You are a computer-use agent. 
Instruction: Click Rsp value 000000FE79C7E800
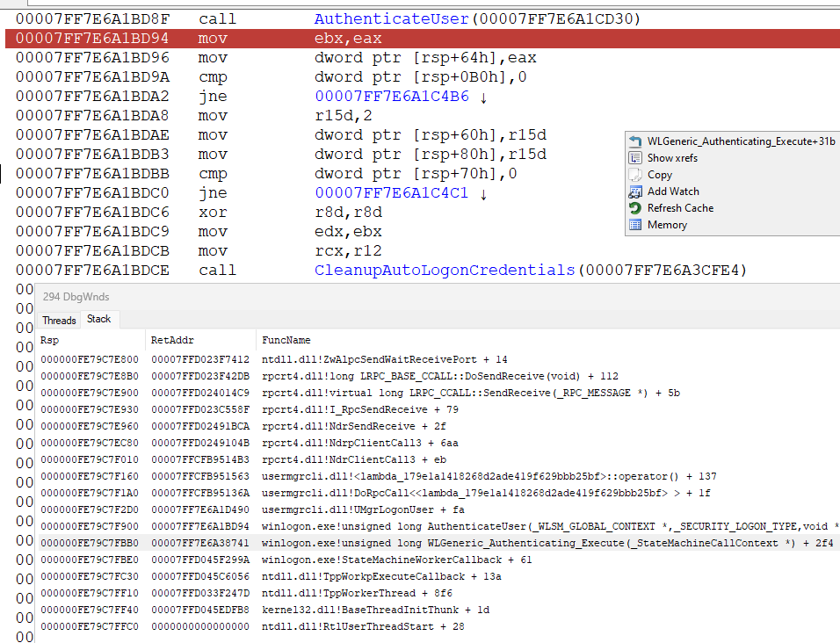pyautogui.click(x=90, y=360)
